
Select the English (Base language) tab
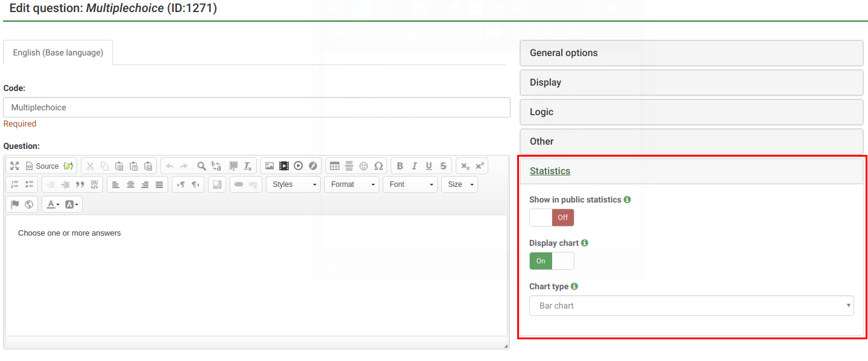click(x=58, y=53)
